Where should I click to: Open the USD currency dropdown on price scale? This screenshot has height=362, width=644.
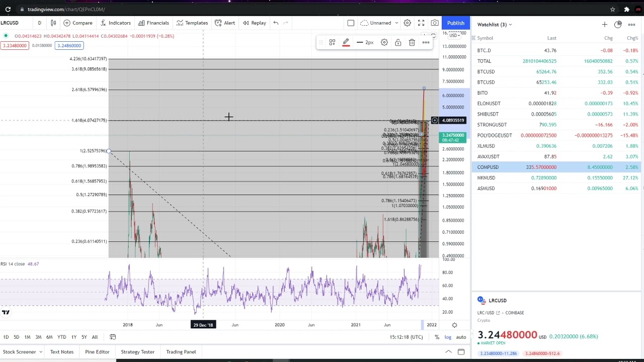[455, 35]
